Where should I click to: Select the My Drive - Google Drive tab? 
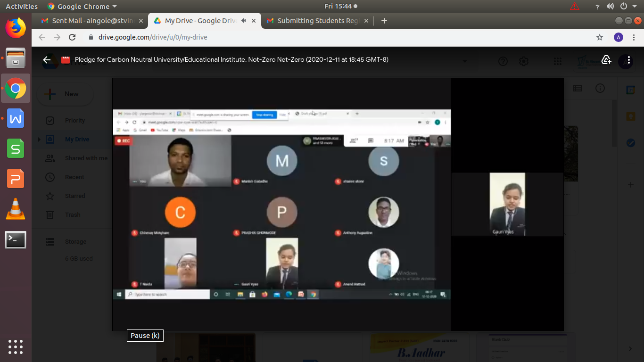(205, 21)
